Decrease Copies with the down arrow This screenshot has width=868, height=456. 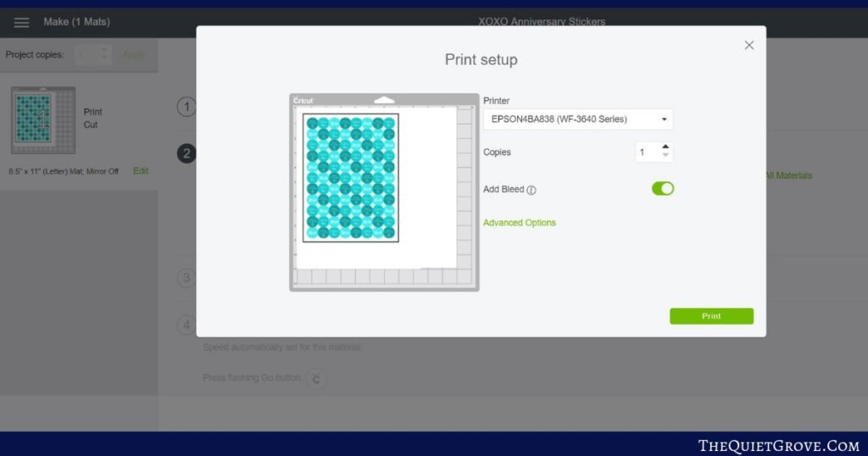pos(665,155)
